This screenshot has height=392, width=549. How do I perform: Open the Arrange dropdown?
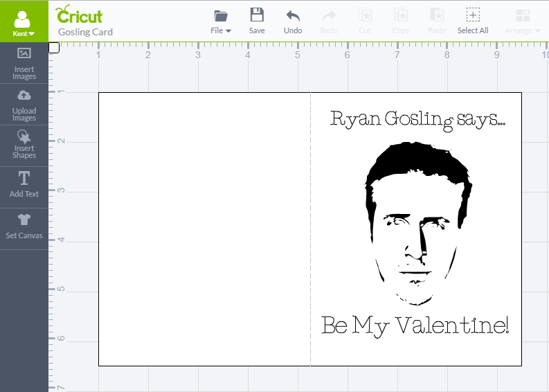[523, 21]
